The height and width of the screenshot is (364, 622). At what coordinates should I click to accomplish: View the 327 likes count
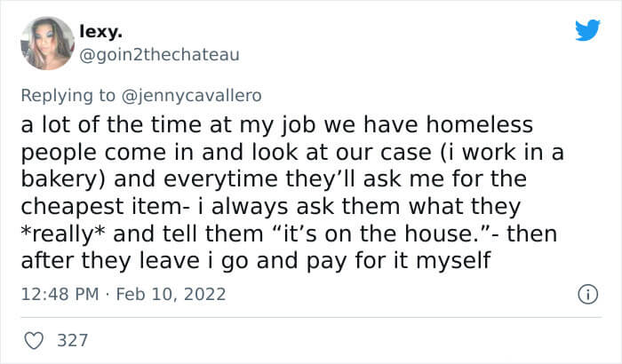pos(72,341)
